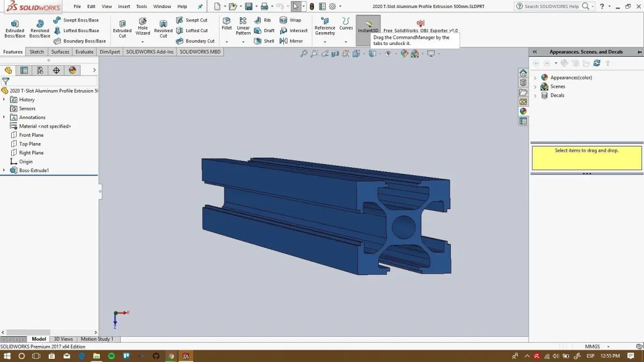Viewport: 644px width, 362px height.
Task: Expand the Annotations tree node
Action: [4, 117]
